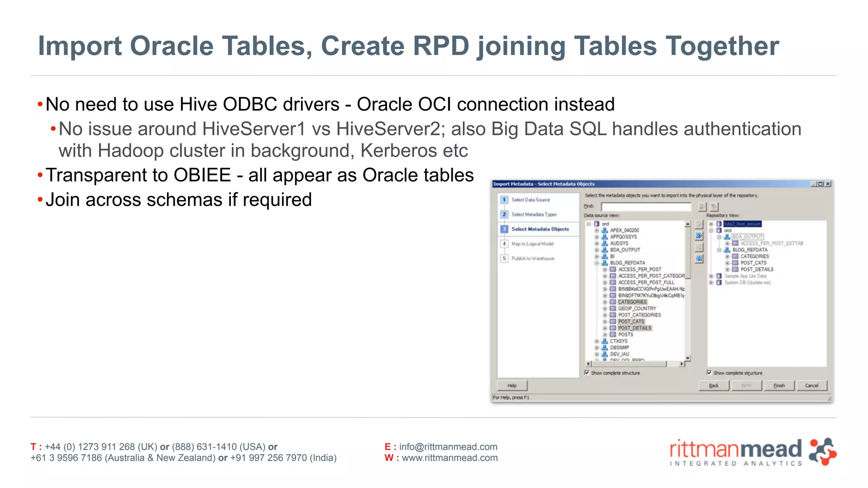The image size is (868, 488).
Task: Open Select Metadata Types wizard step
Action: tap(534, 215)
